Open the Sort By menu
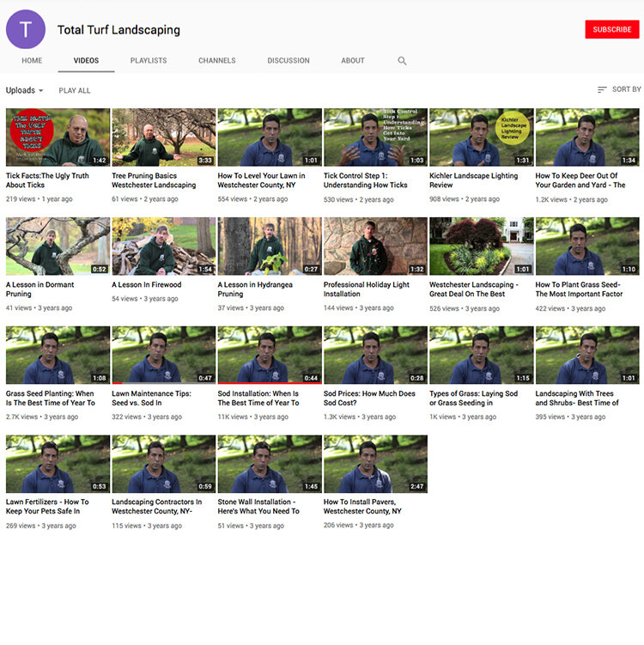 [x=619, y=89]
